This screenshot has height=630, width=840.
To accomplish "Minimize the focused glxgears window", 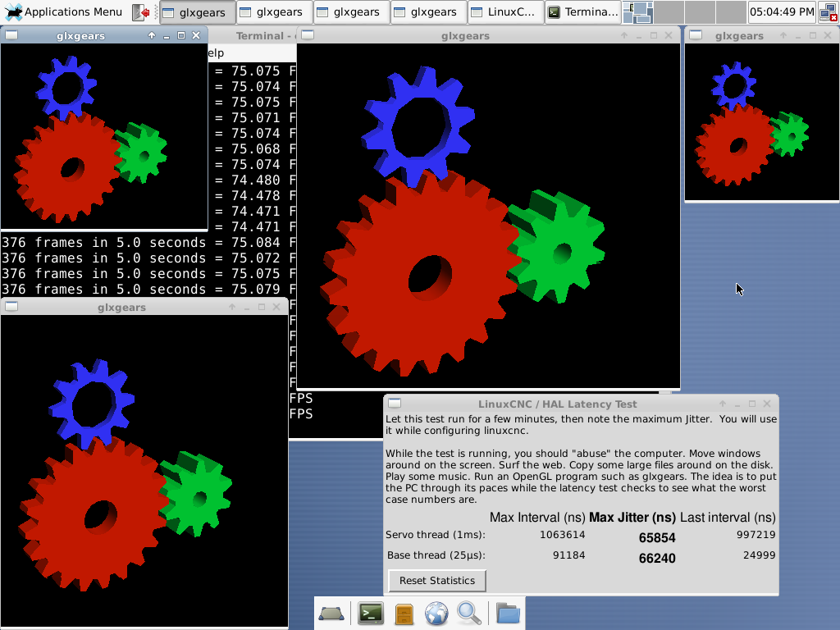I will (x=167, y=36).
